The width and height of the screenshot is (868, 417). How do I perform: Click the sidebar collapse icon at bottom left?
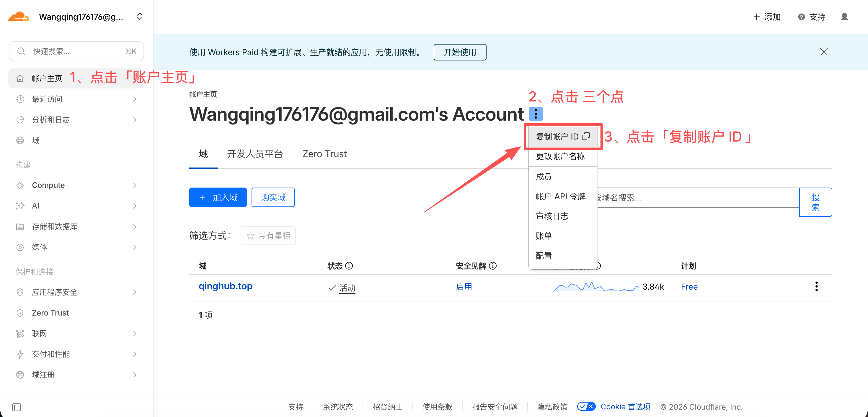[17, 407]
